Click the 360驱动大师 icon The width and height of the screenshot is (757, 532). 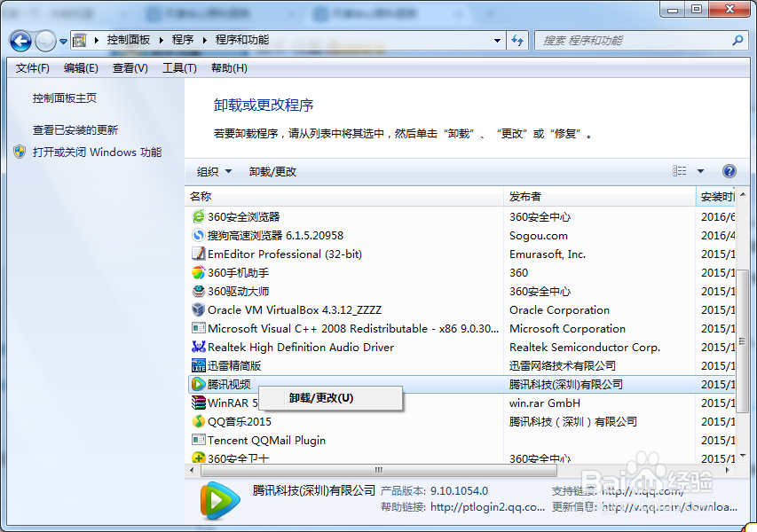click(x=199, y=292)
